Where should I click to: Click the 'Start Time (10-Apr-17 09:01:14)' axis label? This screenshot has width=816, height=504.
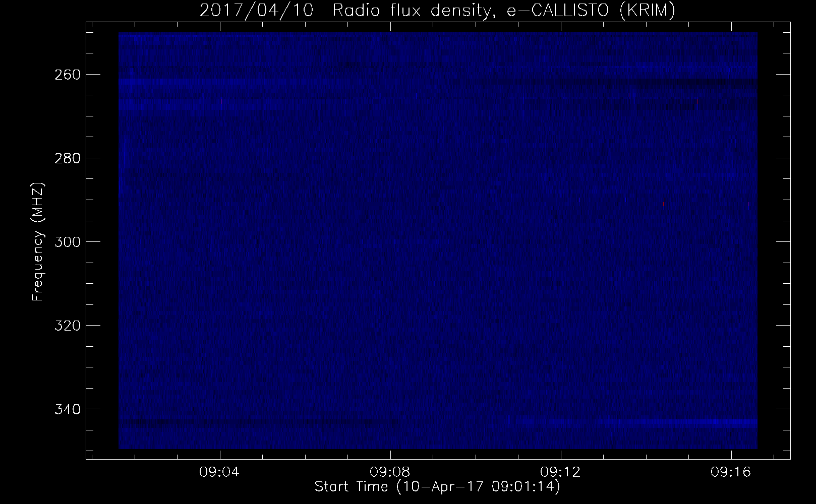click(x=437, y=487)
